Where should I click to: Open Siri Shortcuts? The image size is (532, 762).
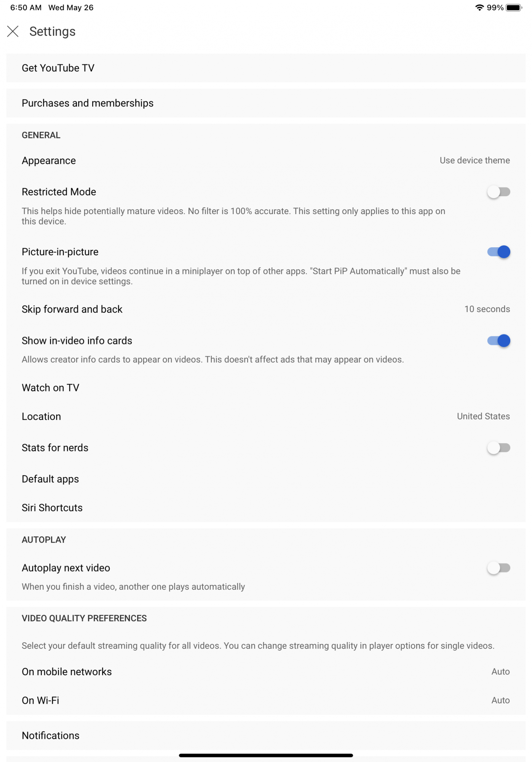tap(266, 507)
